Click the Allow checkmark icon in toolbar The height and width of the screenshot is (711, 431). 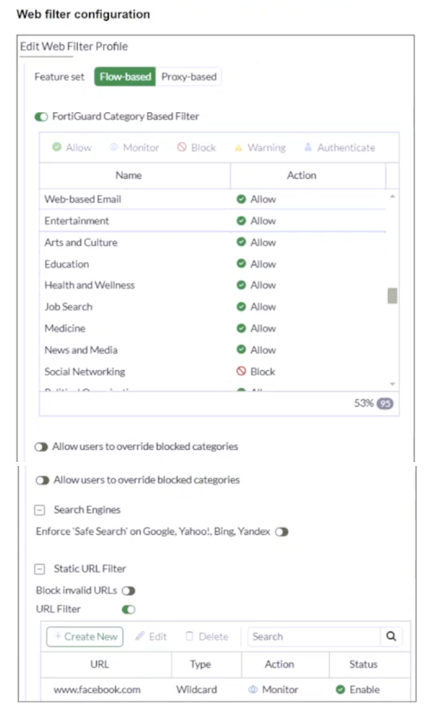[x=57, y=147]
